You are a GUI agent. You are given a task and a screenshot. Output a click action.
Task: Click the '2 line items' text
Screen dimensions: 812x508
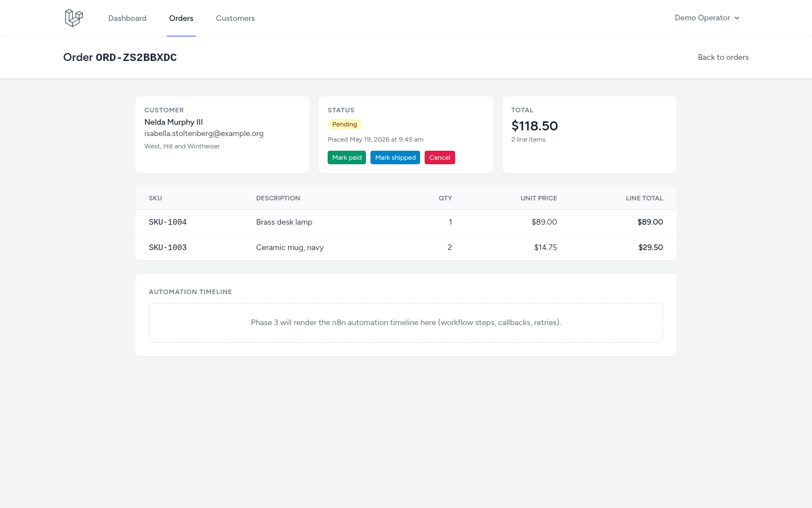(528, 139)
